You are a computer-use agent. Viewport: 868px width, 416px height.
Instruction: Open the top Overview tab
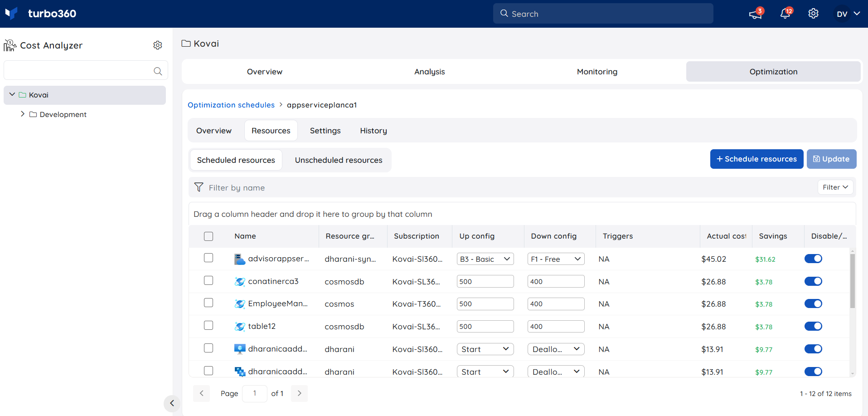265,72
